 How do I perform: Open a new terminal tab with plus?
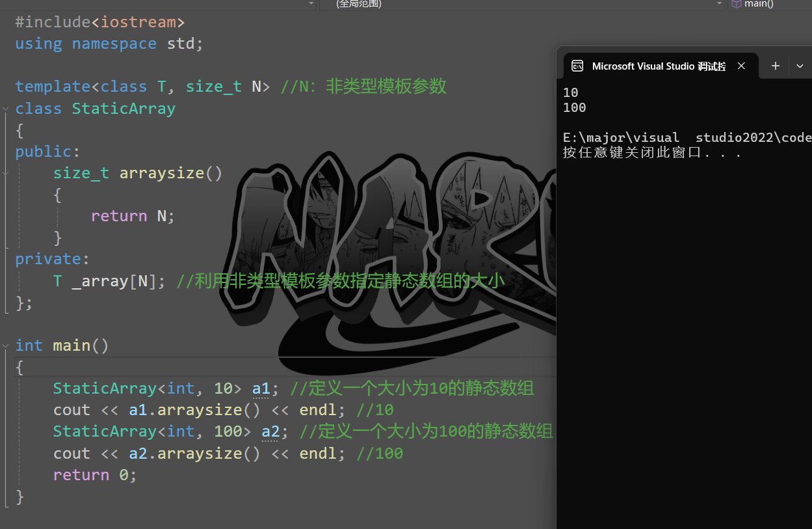click(775, 66)
